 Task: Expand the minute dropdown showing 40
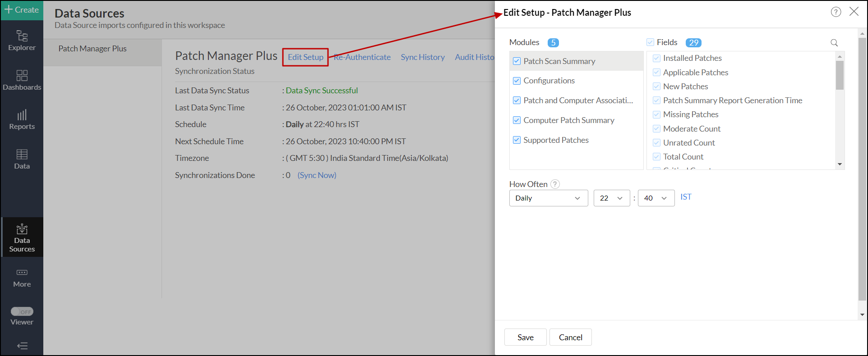pyautogui.click(x=656, y=198)
